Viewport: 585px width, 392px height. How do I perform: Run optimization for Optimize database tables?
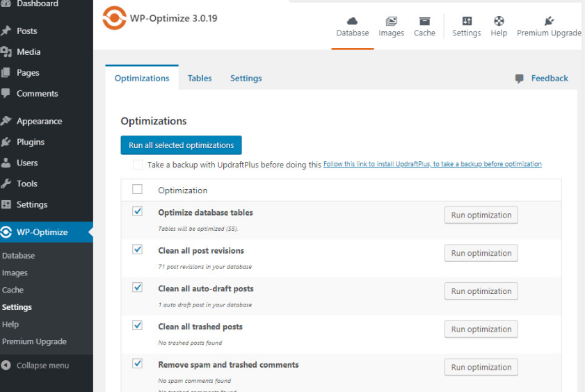pos(481,215)
